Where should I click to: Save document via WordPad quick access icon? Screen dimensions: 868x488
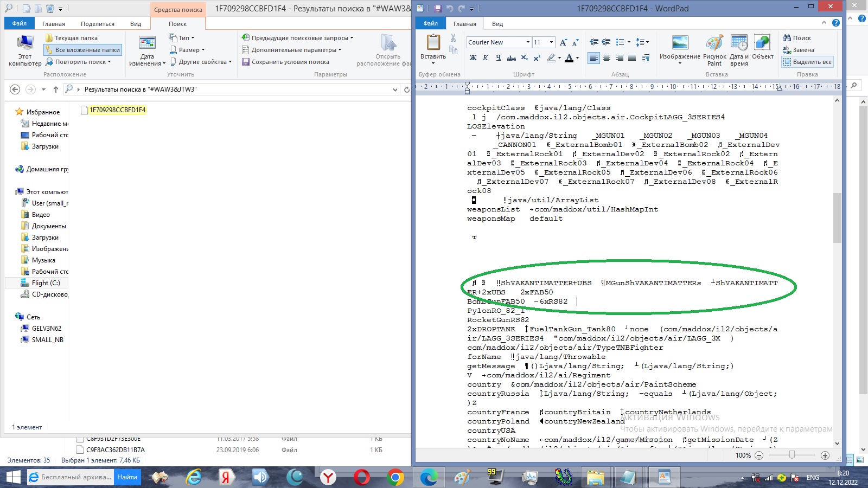click(x=438, y=9)
